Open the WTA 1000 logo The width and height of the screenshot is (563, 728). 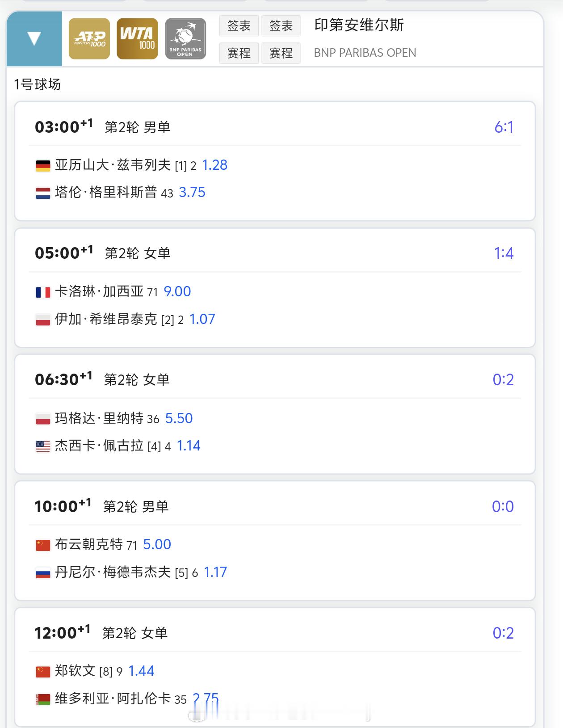(x=137, y=38)
